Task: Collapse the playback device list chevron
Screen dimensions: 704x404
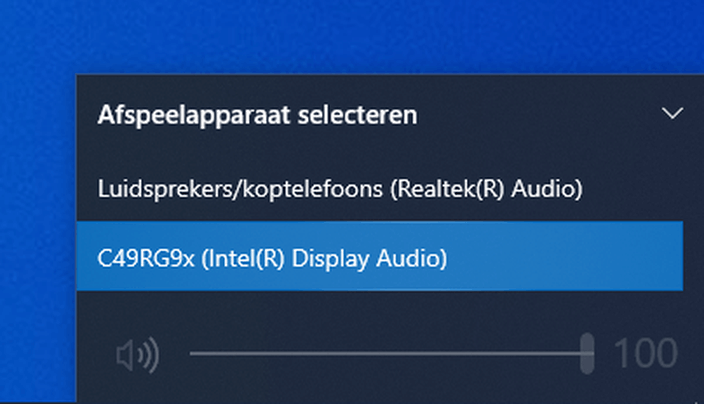Action: coord(673,113)
